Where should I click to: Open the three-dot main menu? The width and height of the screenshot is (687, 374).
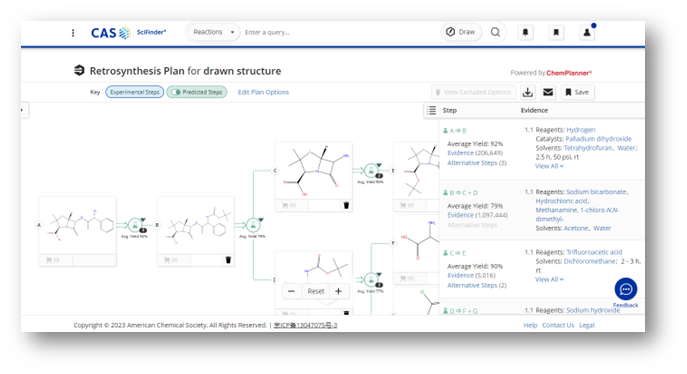click(x=73, y=33)
